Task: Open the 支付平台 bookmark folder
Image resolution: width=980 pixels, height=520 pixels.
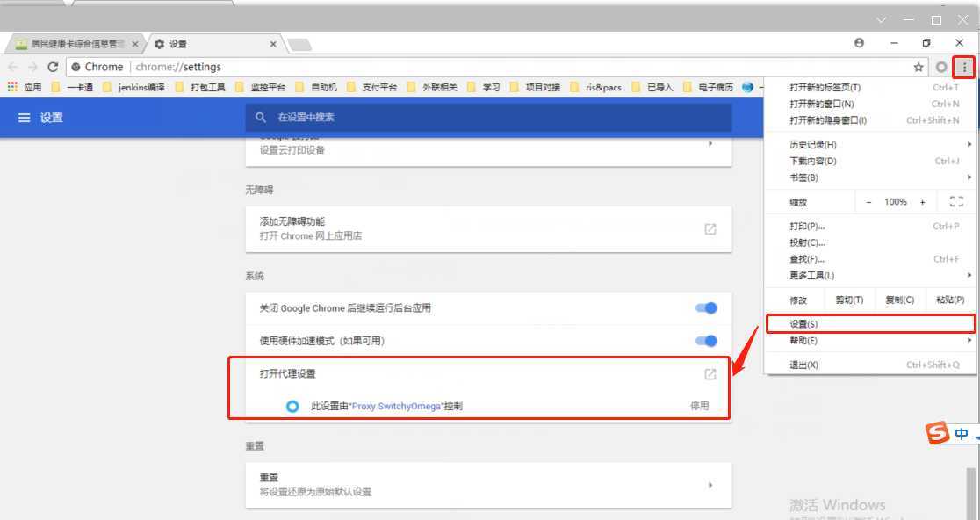Action: tap(371, 87)
